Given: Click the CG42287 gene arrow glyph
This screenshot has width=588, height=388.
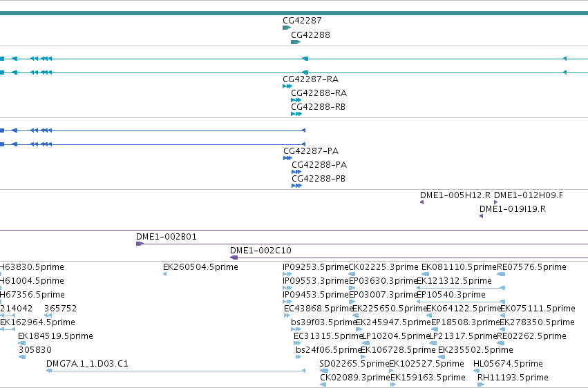Looking at the screenshot, I should pos(287,28).
